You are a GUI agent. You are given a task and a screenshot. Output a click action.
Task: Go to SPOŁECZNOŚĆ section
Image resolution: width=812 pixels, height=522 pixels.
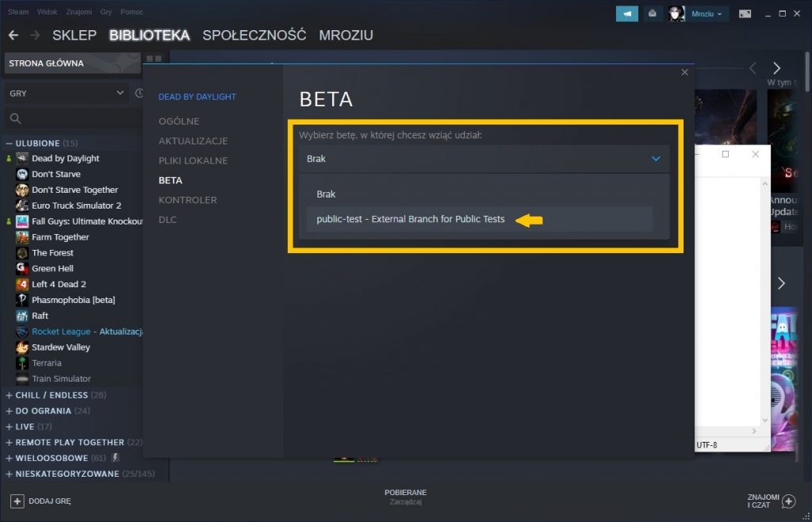(255, 35)
